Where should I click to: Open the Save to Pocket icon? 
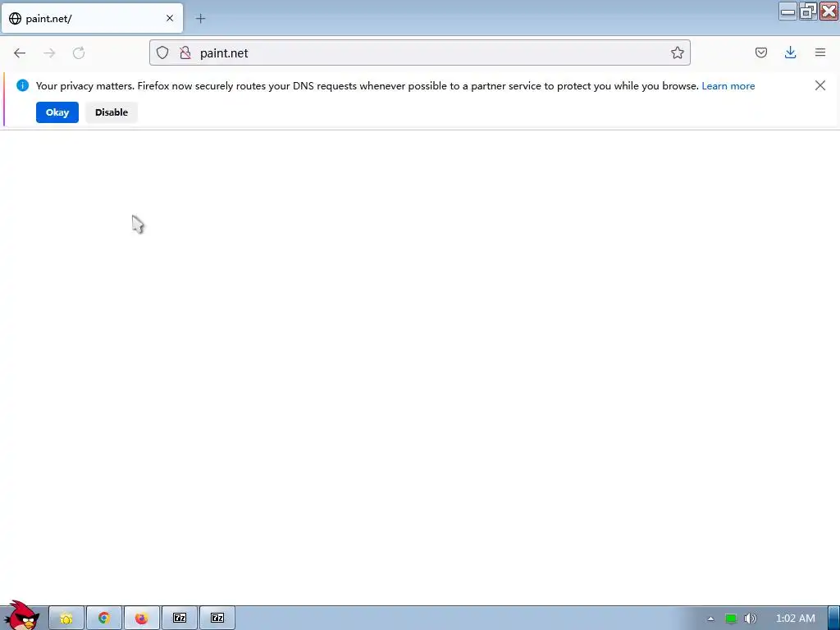[760, 52]
